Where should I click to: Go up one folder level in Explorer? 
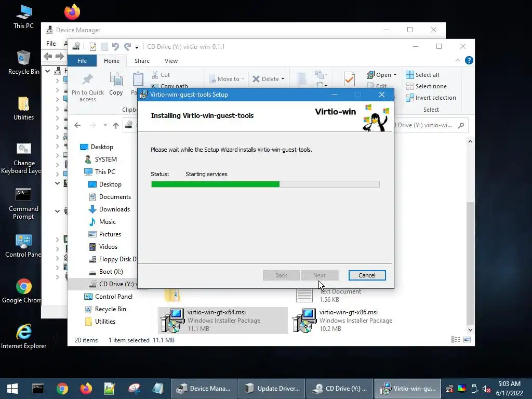(116, 126)
